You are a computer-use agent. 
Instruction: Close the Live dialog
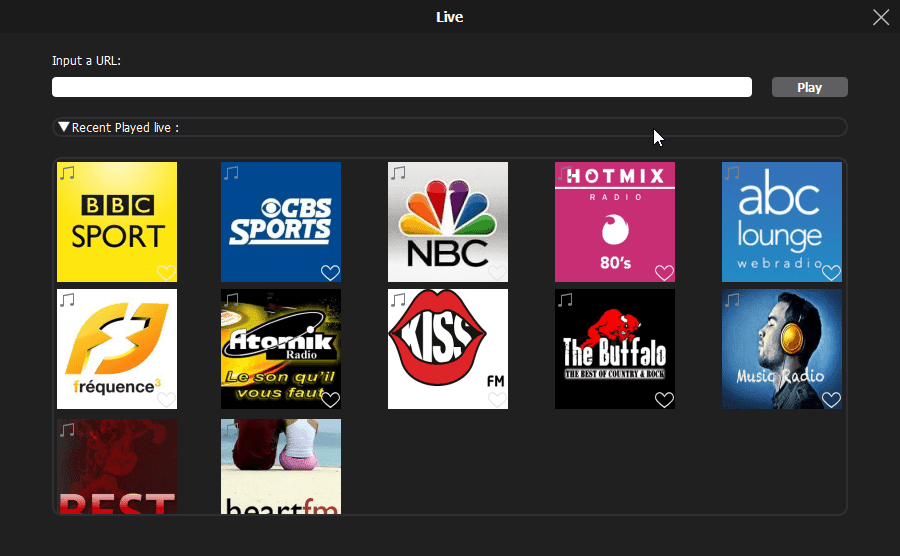coord(880,17)
